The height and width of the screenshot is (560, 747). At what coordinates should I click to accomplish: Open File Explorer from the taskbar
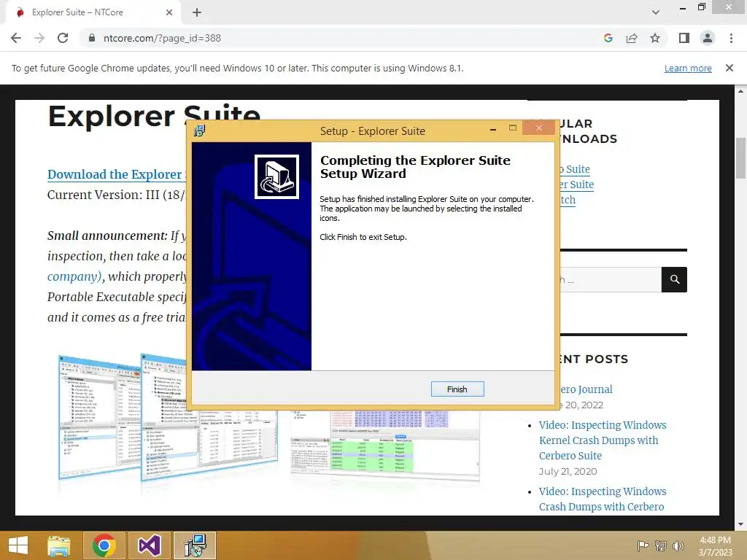click(x=59, y=545)
